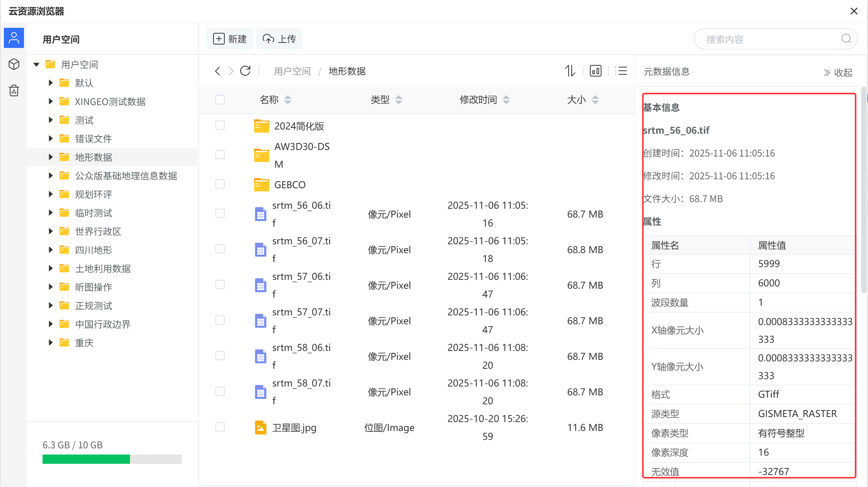The height and width of the screenshot is (487, 868).
Task: Toggle the select-all header checkbox
Action: tap(220, 100)
